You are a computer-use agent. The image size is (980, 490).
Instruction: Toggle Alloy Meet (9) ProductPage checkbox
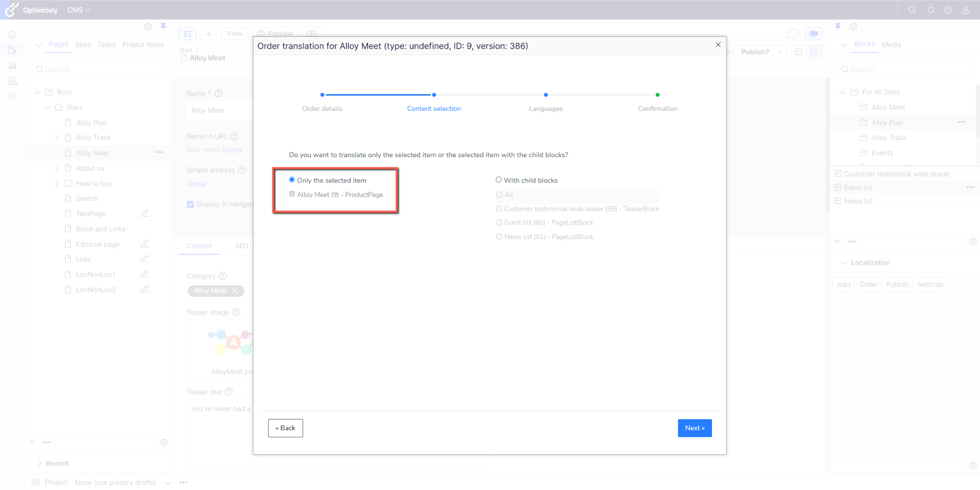pyautogui.click(x=292, y=194)
